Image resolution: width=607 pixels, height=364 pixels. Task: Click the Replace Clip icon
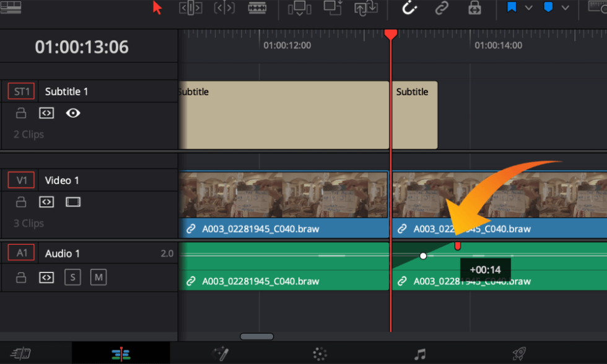pos(366,8)
